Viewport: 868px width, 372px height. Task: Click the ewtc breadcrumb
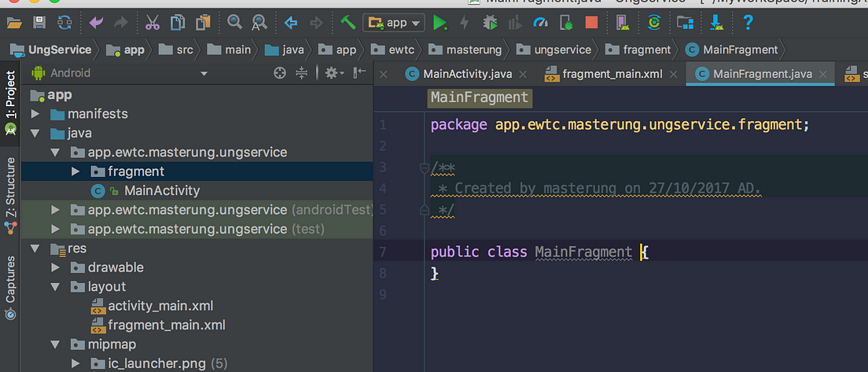click(392, 50)
